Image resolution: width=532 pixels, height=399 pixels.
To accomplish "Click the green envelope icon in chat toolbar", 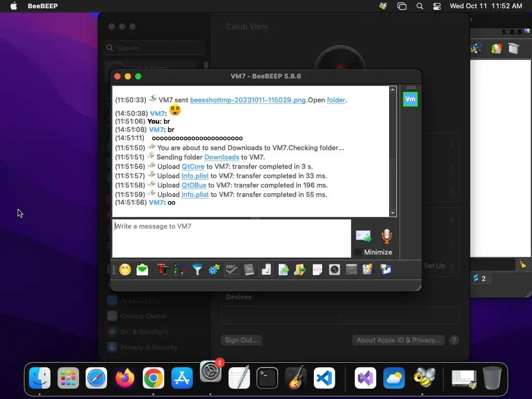I will (x=142, y=270).
